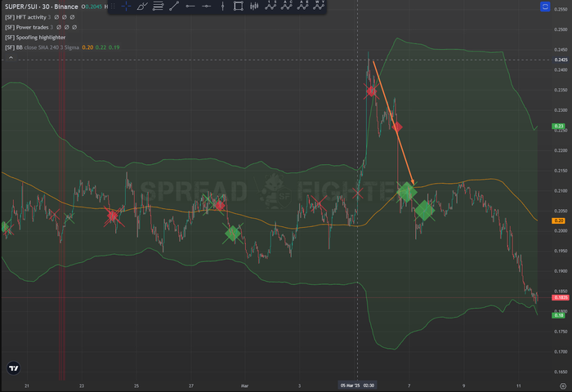Click the TradingView logo
This screenshot has width=572, height=392.
[x=14, y=368]
